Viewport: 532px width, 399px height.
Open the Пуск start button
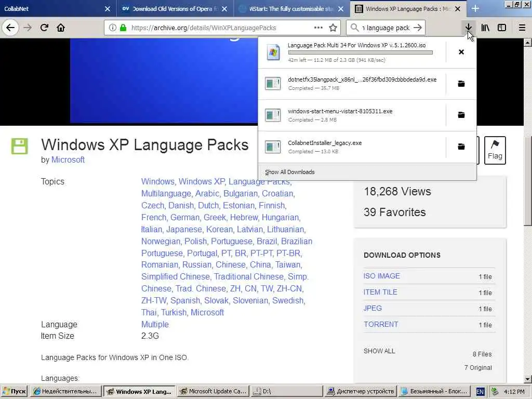point(14,391)
